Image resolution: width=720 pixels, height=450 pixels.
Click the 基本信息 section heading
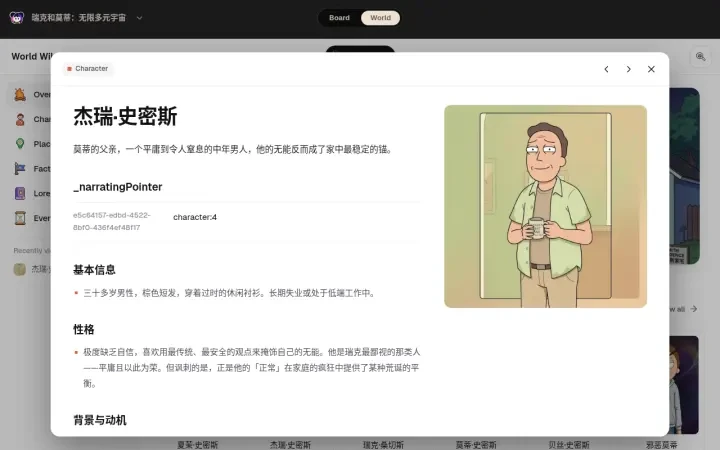[94, 270]
